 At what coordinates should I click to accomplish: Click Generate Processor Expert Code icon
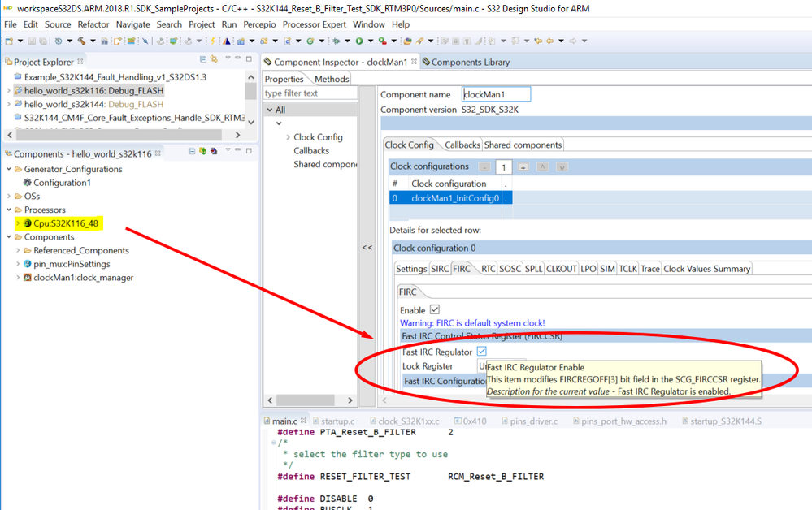[x=203, y=151]
